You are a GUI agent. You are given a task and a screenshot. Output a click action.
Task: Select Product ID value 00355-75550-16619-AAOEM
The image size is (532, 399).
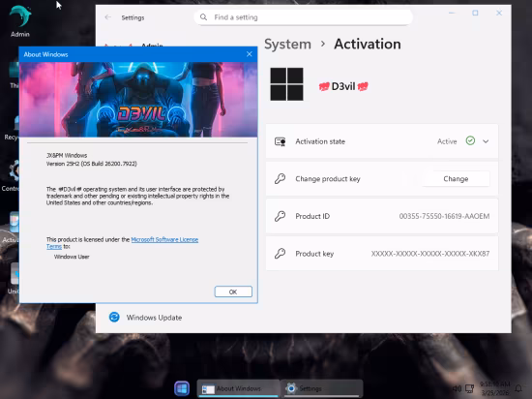444,216
